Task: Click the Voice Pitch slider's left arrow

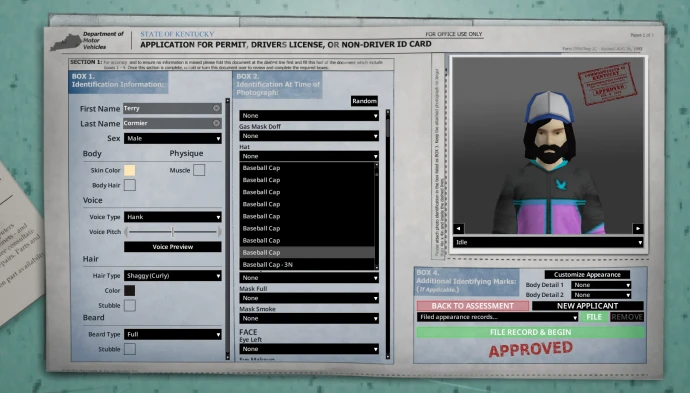Action: (x=127, y=231)
